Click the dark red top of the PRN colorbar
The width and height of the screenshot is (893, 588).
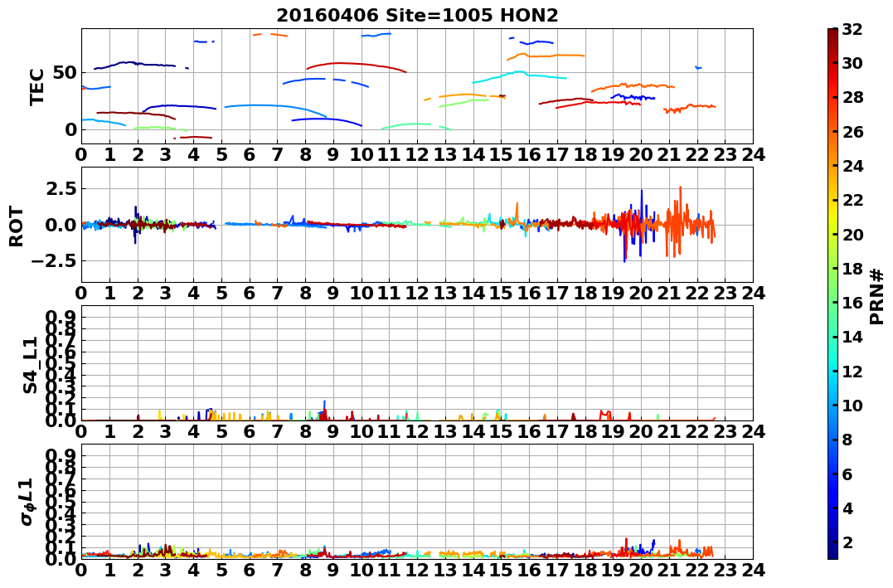(x=832, y=34)
